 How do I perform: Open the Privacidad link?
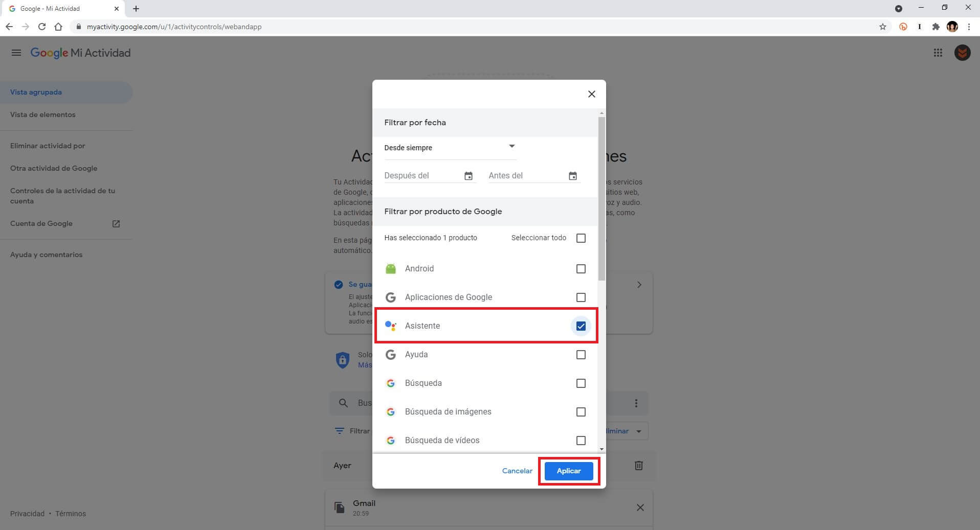(27, 514)
